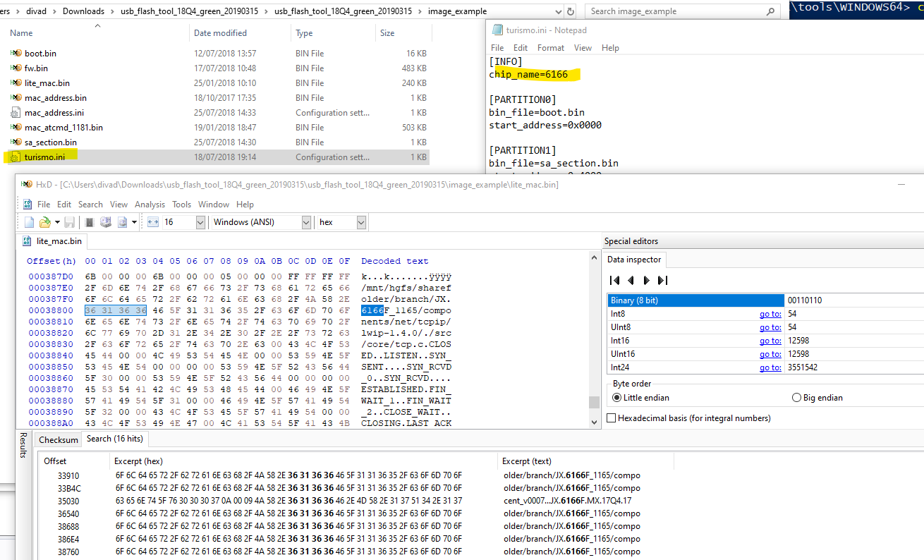Viewport: 924px width, 560px height.
Task: Click the vertical Results side label
Action: 22,445
